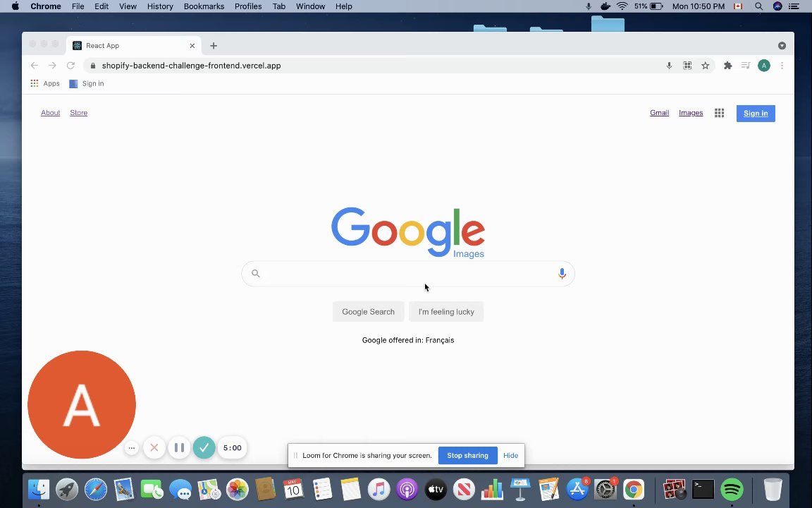Open Music app in the Dock
The width and height of the screenshot is (812, 508).
click(379, 489)
